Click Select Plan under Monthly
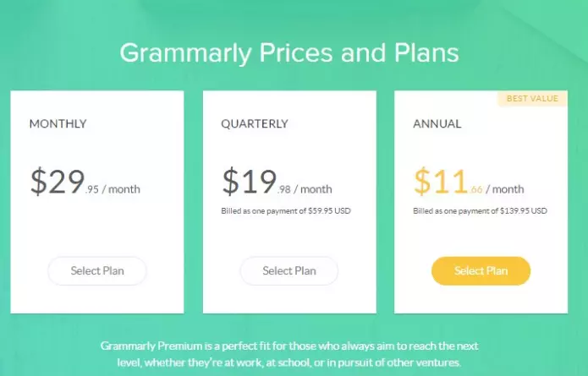This screenshot has height=376, width=588. point(97,270)
